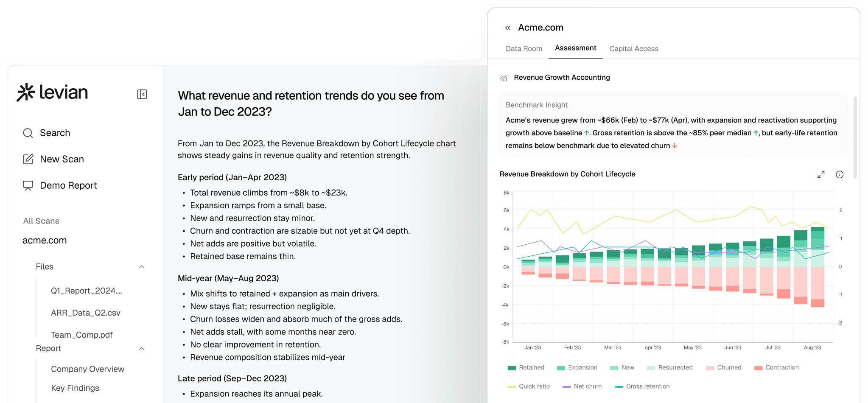Toggle the Churned legend series
The image size is (868, 403).
(724, 368)
